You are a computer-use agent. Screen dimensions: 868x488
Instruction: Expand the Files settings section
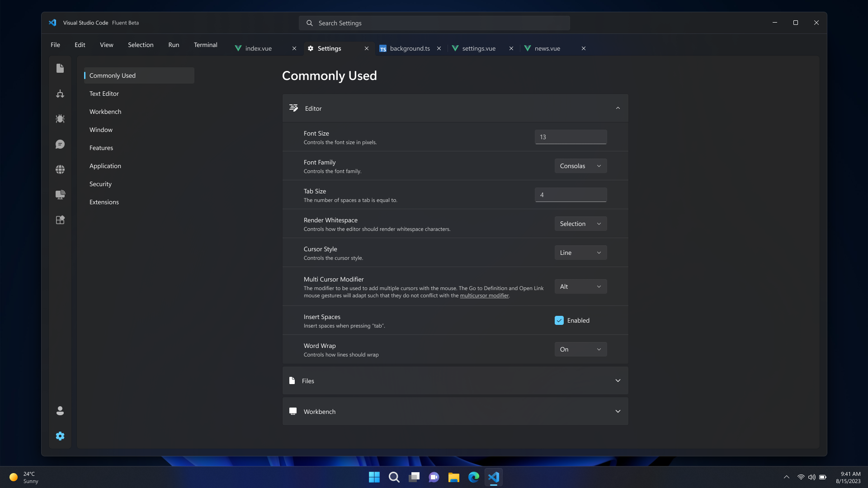455,381
